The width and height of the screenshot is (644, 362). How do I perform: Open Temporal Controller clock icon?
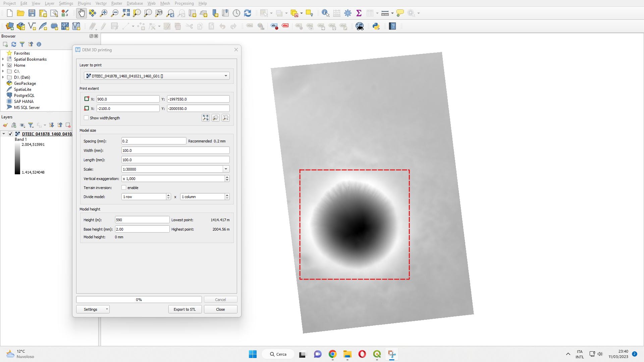(x=236, y=13)
